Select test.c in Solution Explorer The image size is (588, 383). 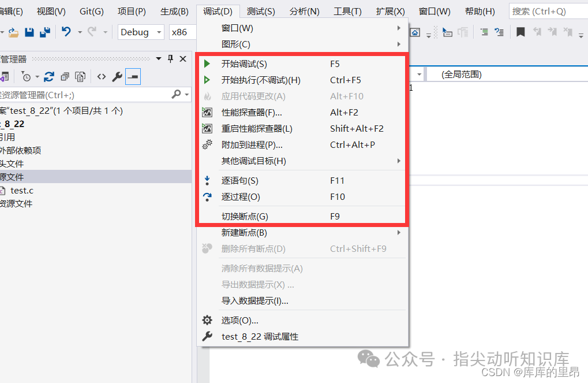21,190
